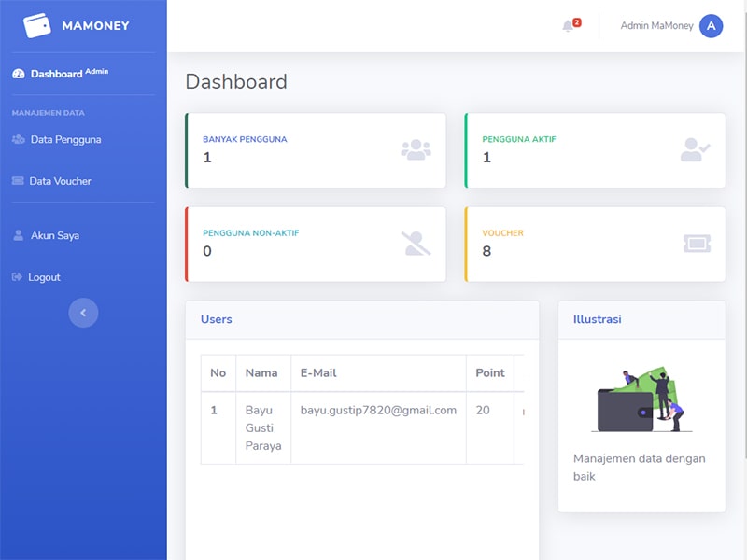Click the point value 20 in table

click(x=483, y=410)
